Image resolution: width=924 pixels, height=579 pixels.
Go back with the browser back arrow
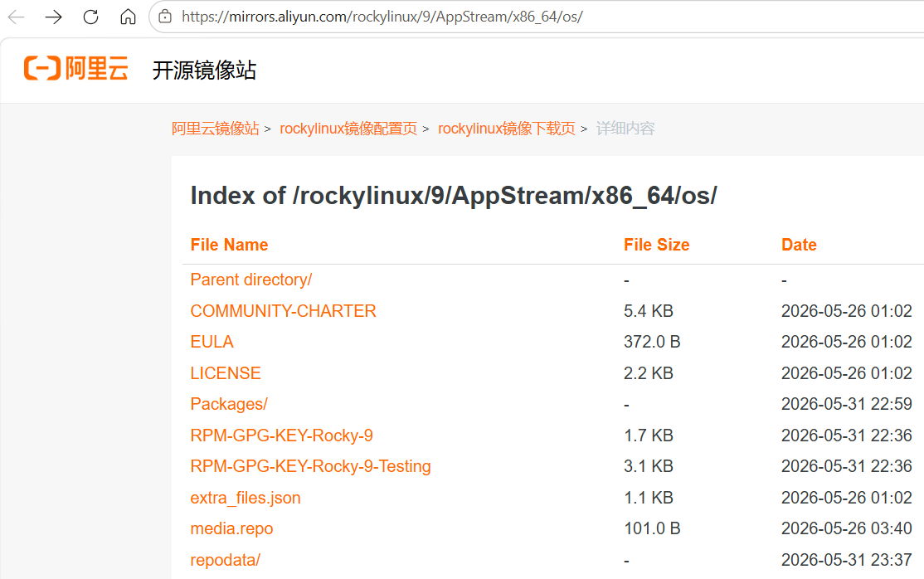[17, 17]
